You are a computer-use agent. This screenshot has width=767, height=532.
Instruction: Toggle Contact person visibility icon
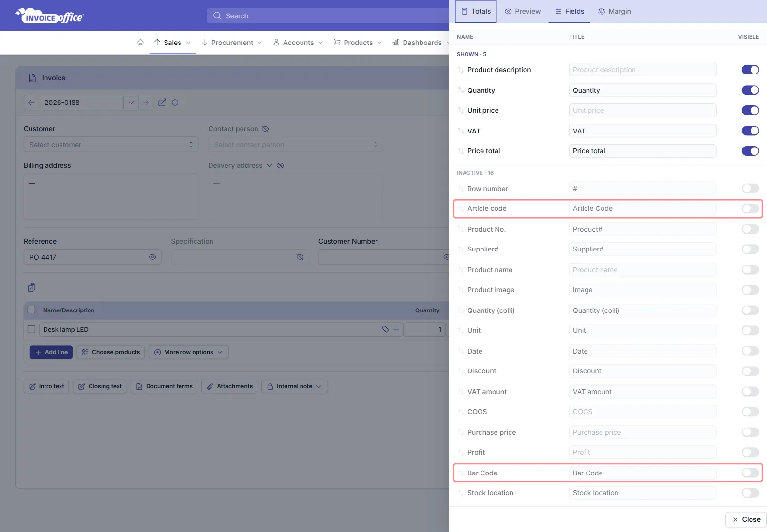265,129
